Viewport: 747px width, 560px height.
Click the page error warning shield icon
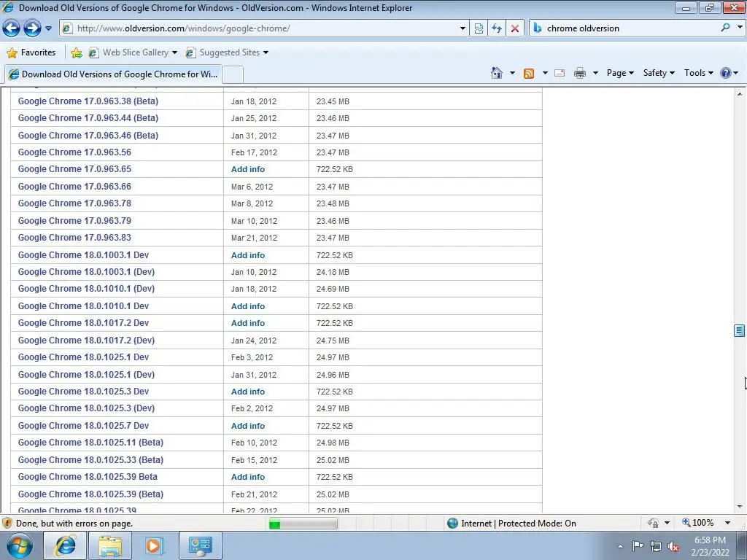7,524
